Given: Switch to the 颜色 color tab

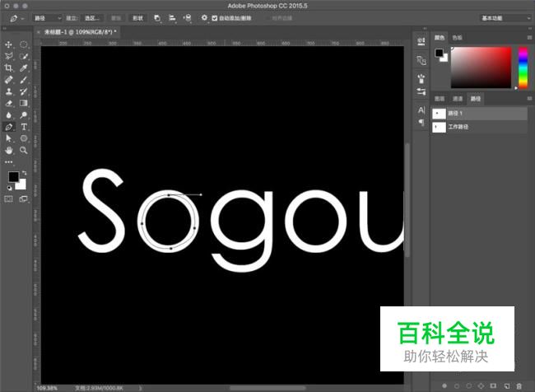Looking at the screenshot, I should [x=440, y=38].
